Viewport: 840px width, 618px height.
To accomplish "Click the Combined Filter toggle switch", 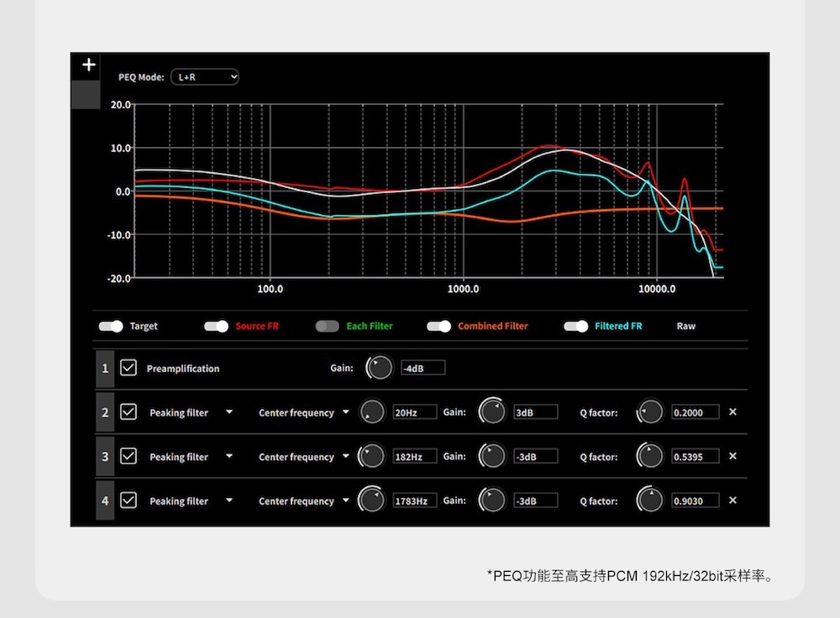I will pyautogui.click(x=439, y=326).
